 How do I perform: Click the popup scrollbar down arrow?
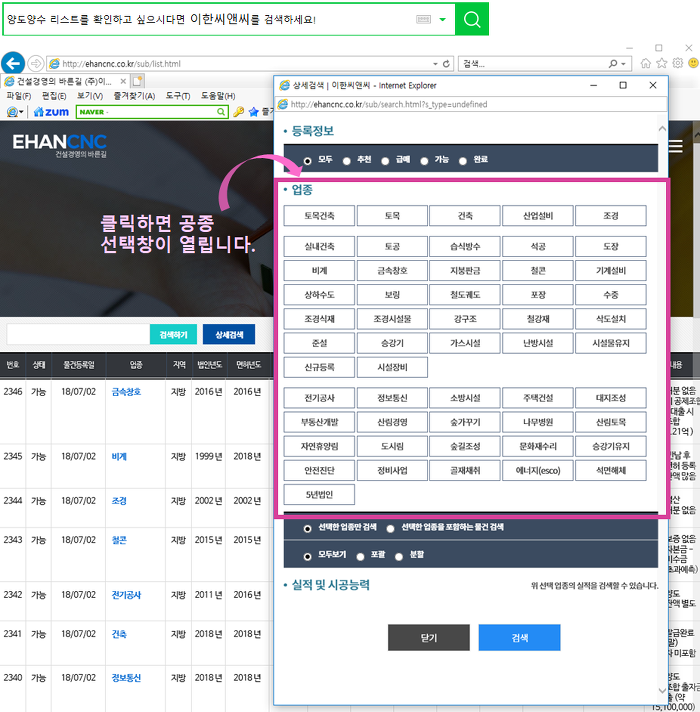click(662, 691)
